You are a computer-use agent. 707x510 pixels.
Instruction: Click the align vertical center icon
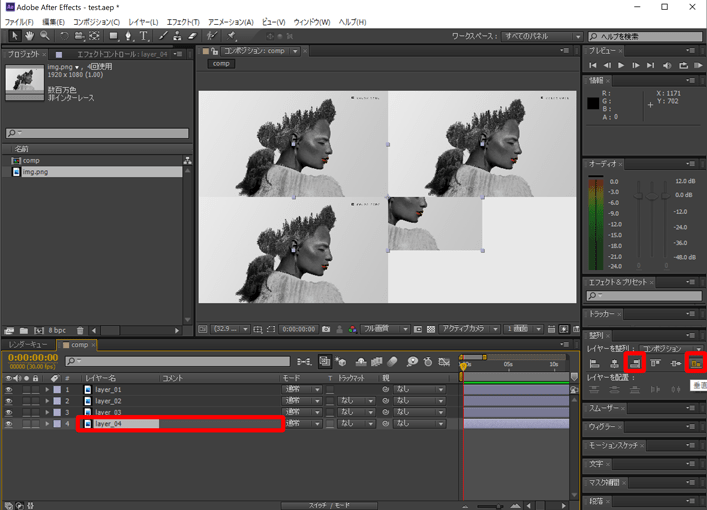[x=675, y=363]
